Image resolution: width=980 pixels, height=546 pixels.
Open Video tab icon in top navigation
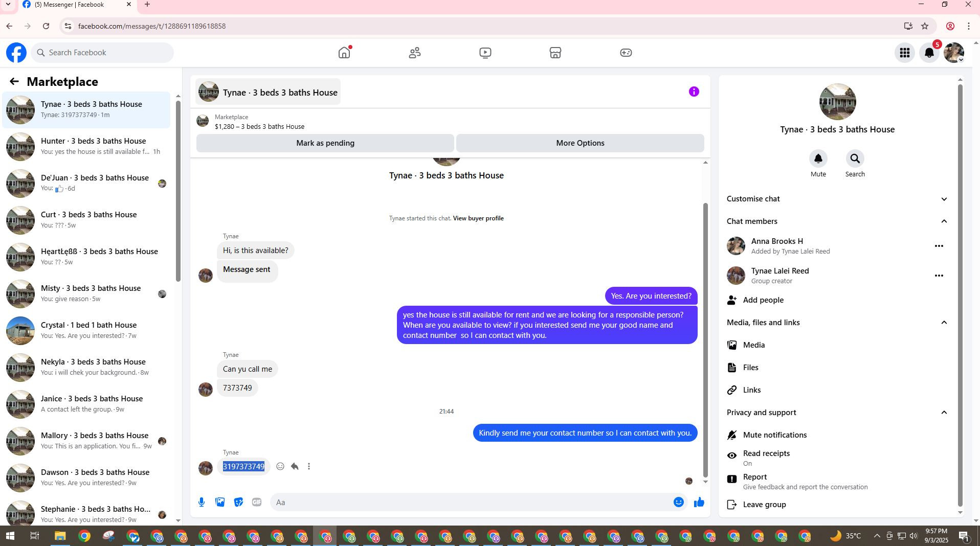click(x=485, y=53)
